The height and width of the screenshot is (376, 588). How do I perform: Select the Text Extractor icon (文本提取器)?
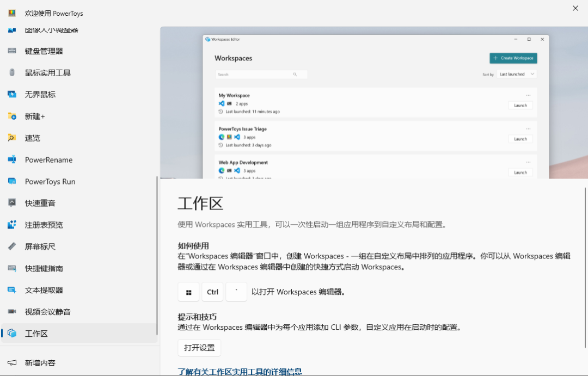(x=12, y=290)
